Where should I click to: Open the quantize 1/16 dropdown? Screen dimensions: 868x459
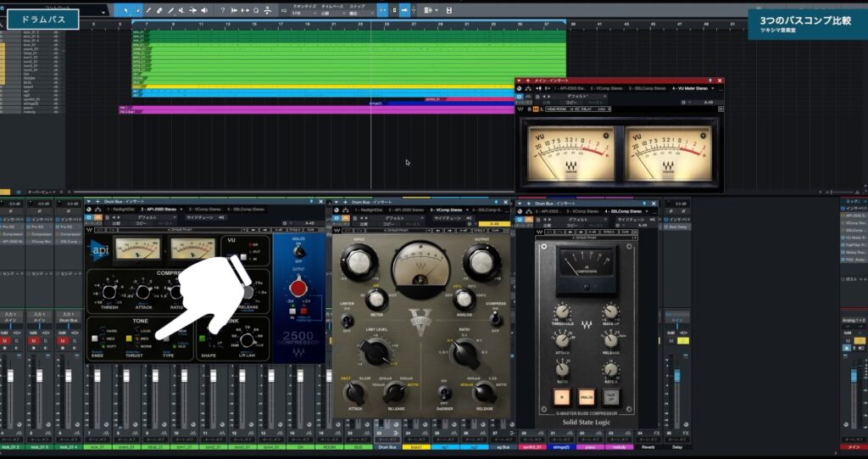pyautogui.click(x=303, y=13)
